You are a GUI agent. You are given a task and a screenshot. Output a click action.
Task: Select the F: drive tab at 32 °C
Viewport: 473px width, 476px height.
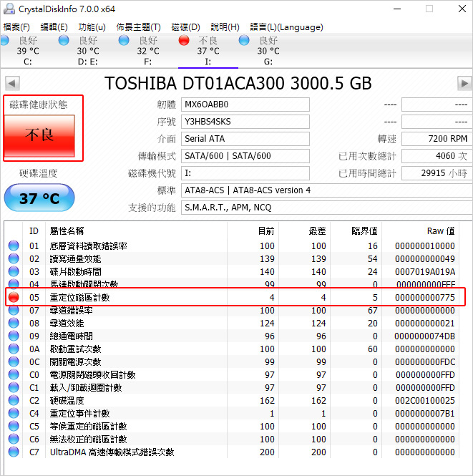click(147, 51)
